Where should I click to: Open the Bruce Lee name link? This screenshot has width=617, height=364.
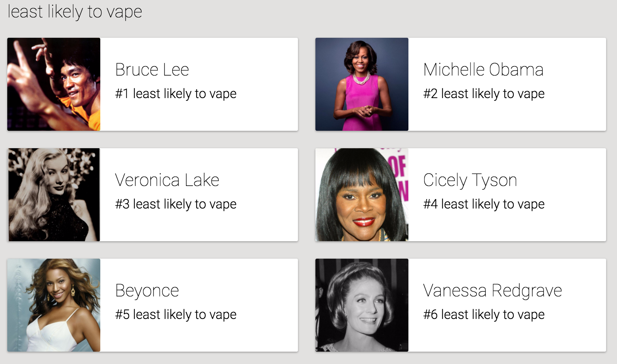tap(152, 70)
